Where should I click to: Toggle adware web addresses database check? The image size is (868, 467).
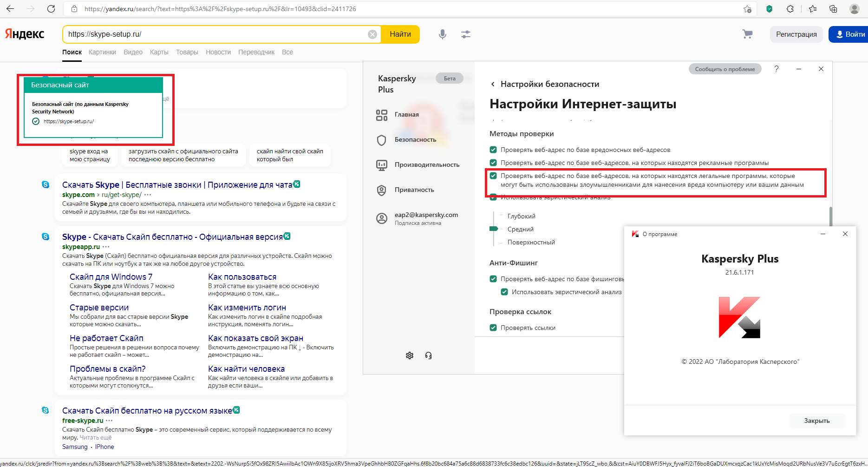coord(493,163)
